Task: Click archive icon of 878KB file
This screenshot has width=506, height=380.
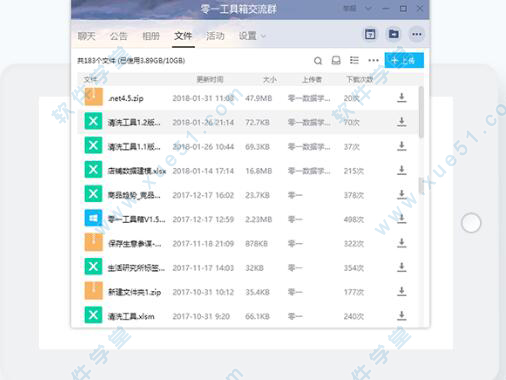Action: click(93, 242)
